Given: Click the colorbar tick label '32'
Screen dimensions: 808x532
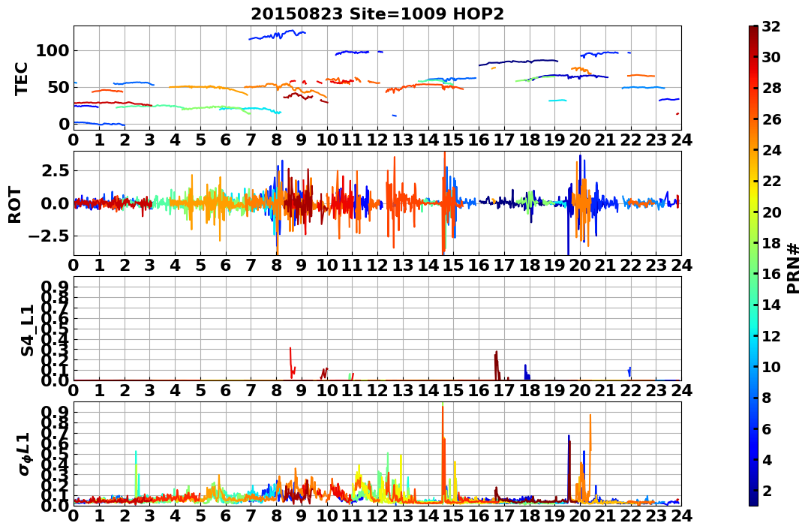Looking at the screenshot, I should tap(771, 26).
